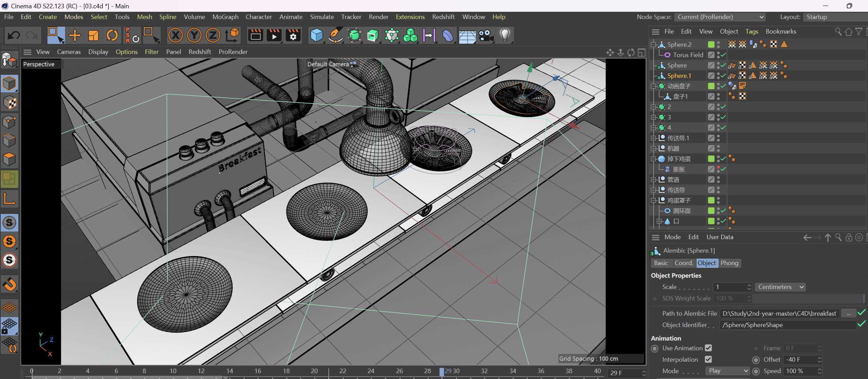868x379 pixels.
Task: Toggle Sphere.2 layer color swatch
Action: click(711, 44)
